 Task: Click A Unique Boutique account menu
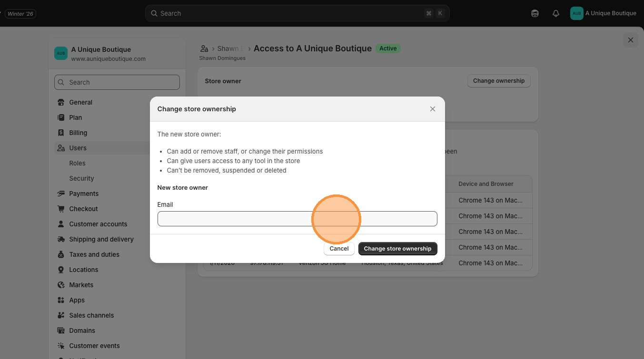tap(603, 13)
